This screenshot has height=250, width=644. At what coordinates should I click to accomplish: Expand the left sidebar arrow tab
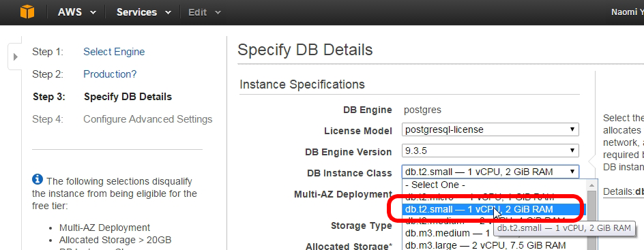click(x=15, y=57)
